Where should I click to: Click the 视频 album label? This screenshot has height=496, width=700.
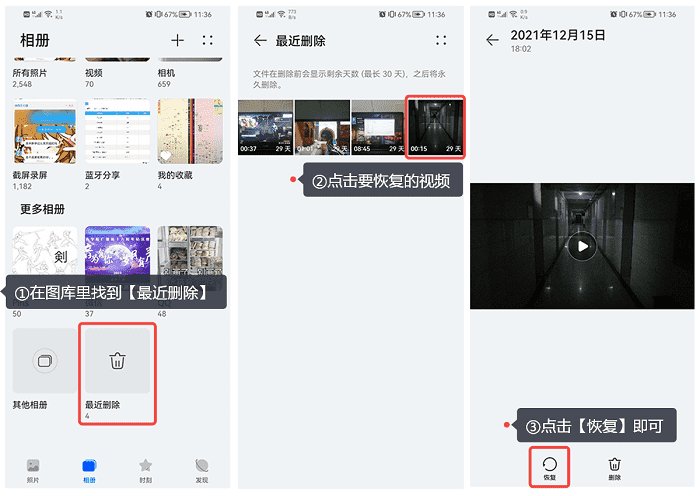click(94, 73)
